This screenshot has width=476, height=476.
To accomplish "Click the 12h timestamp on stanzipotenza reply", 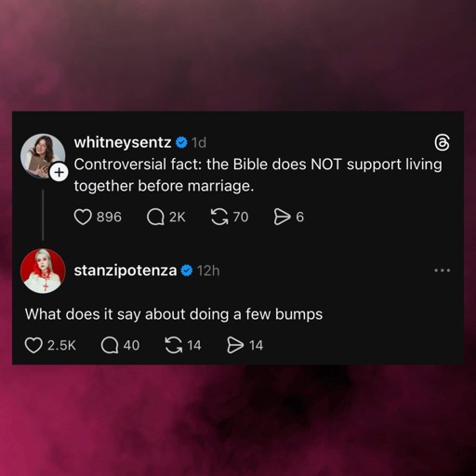I will (208, 271).
